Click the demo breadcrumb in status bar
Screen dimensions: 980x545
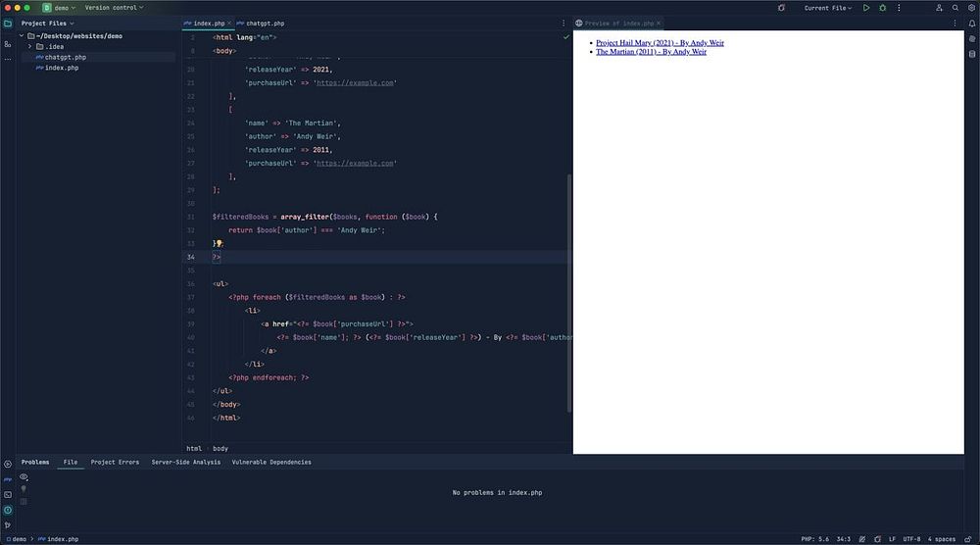pyautogui.click(x=17, y=539)
